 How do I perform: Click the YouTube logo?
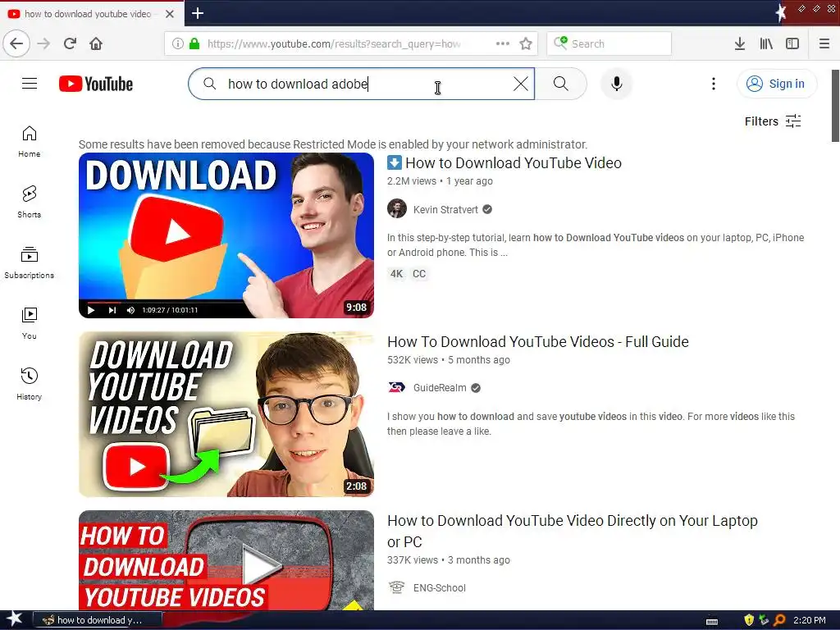(x=96, y=84)
